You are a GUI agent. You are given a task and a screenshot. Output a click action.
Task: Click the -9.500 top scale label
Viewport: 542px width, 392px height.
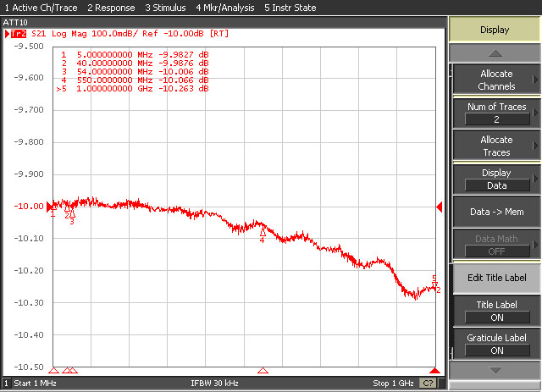29,47
